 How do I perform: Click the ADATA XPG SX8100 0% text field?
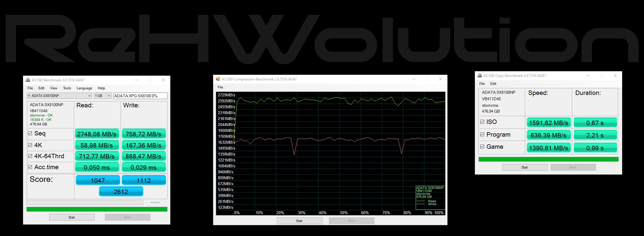click(x=140, y=96)
